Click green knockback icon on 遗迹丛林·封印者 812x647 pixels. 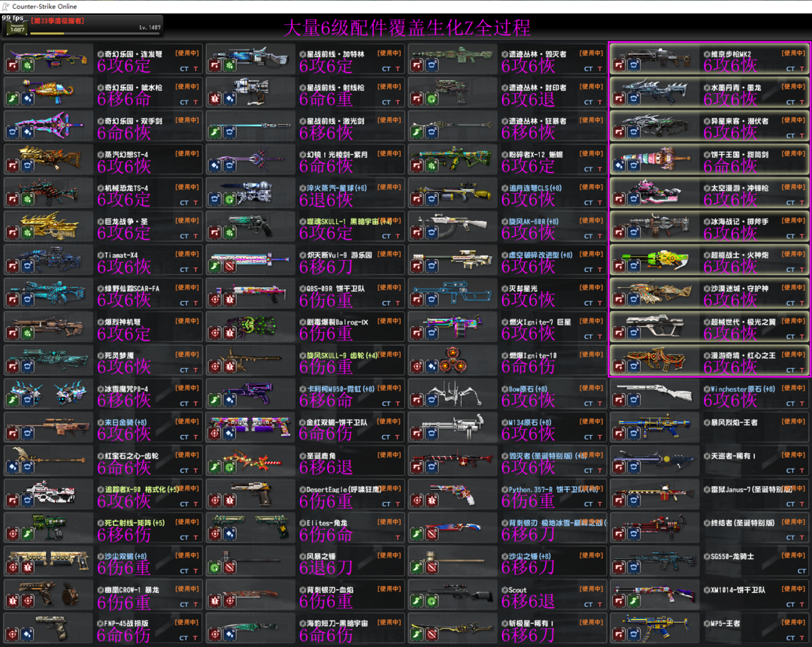click(x=432, y=99)
